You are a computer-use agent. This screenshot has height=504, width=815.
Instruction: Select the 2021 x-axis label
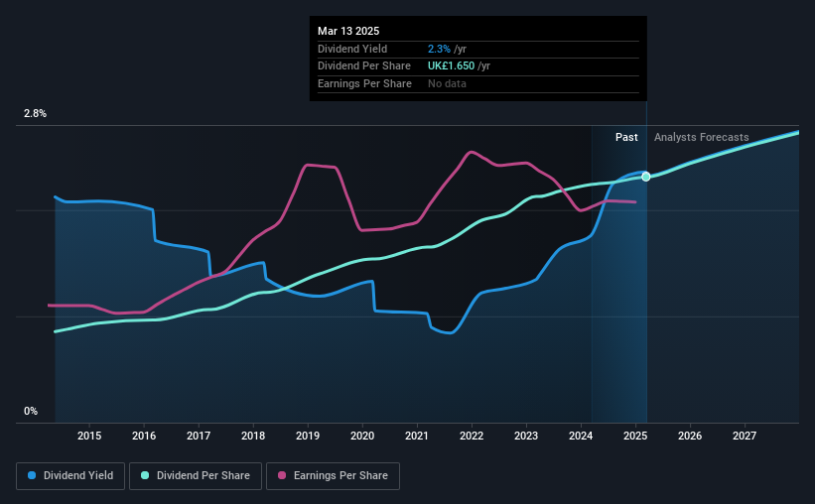pyautogui.click(x=417, y=436)
